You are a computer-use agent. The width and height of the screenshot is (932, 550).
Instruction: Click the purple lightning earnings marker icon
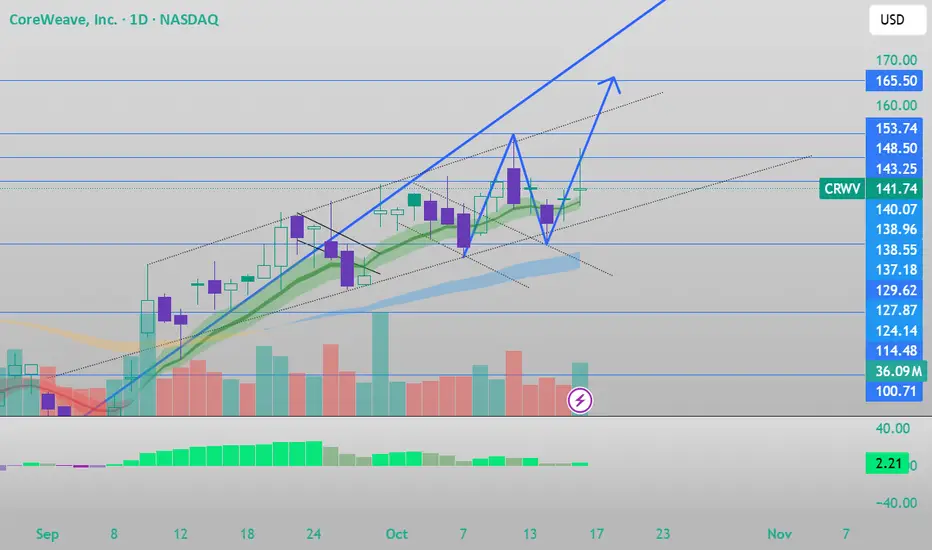[x=580, y=400]
